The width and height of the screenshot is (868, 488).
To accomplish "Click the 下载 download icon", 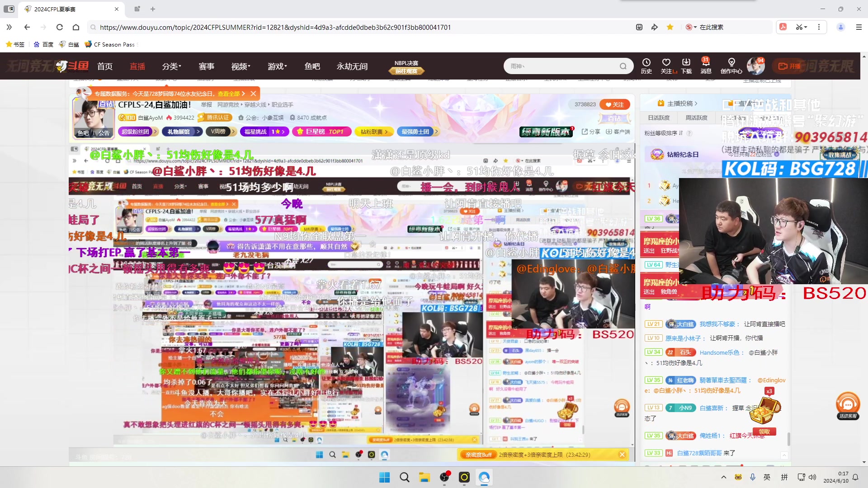I will [686, 66].
